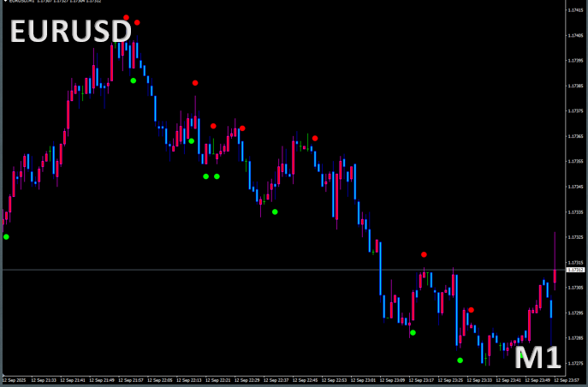Select the leftmost green signal dot near 1.17325
The image size is (588, 387).
click(x=6, y=236)
